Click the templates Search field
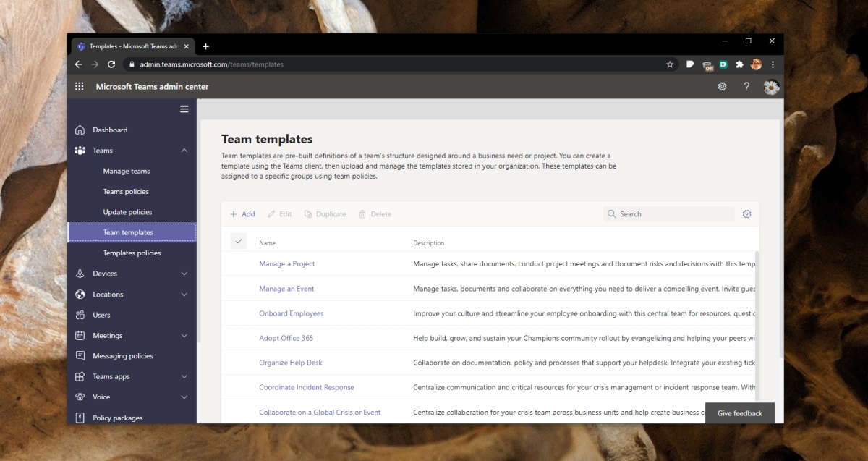Screen dimensions: 868x461 [x=669, y=214]
